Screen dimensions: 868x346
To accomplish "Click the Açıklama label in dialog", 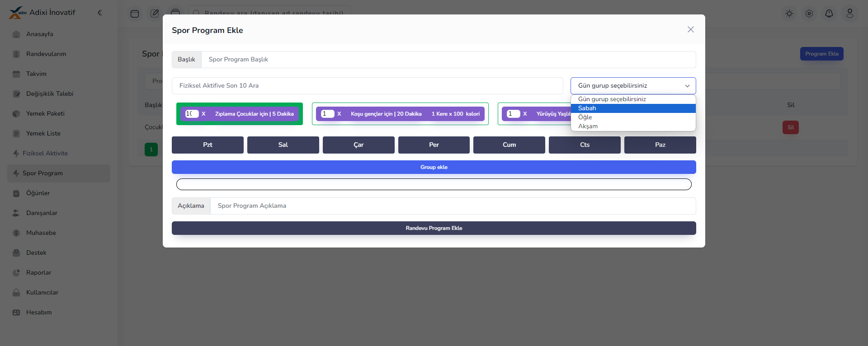I will (191, 206).
